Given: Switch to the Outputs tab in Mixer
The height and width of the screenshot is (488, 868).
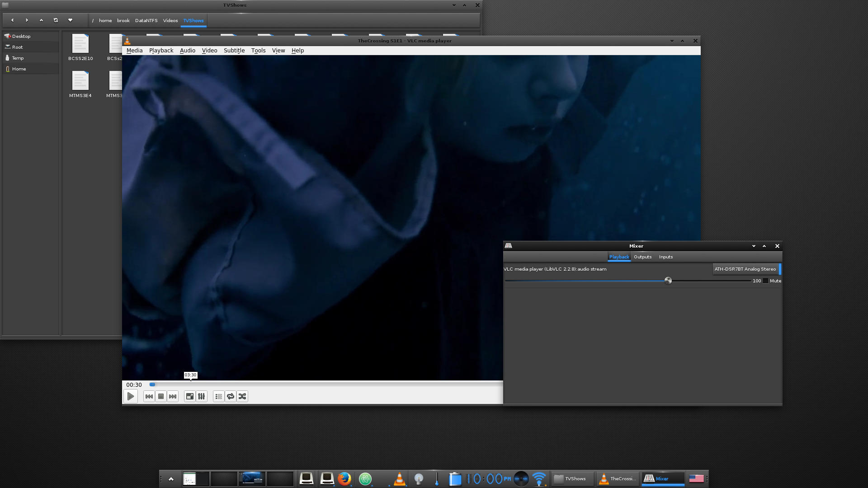Looking at the screenshot, I should click(642, 257).
